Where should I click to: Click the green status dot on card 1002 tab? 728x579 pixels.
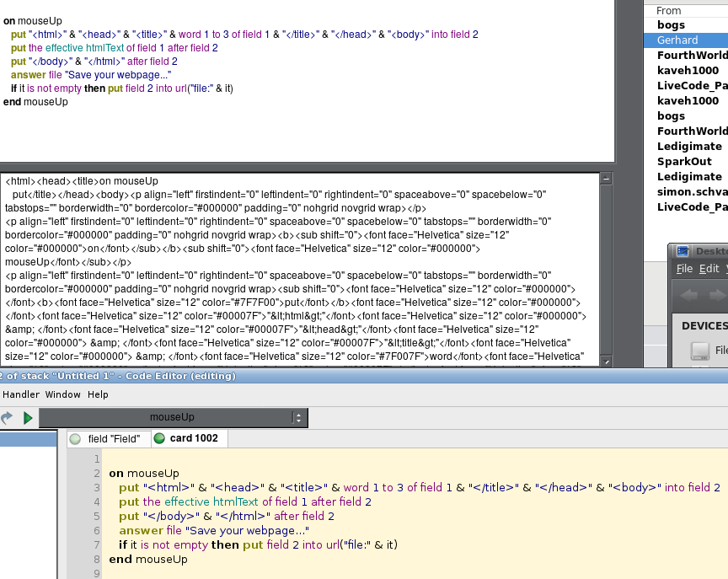159,439
